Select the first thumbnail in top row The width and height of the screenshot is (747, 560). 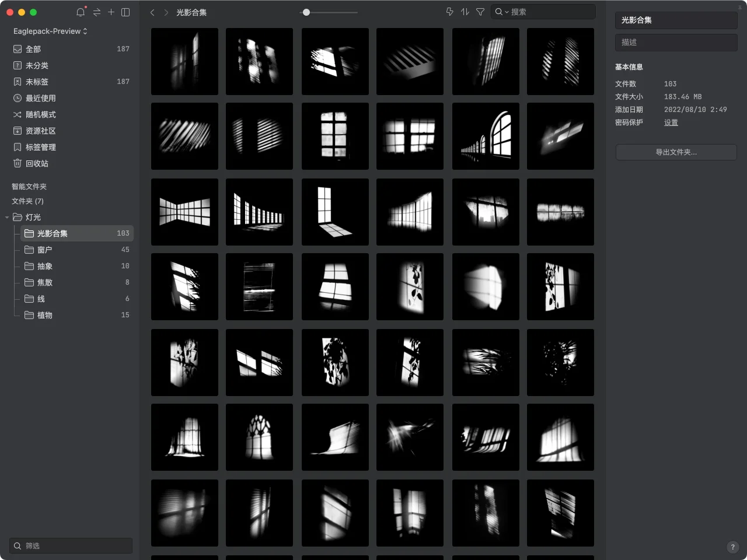184,62
